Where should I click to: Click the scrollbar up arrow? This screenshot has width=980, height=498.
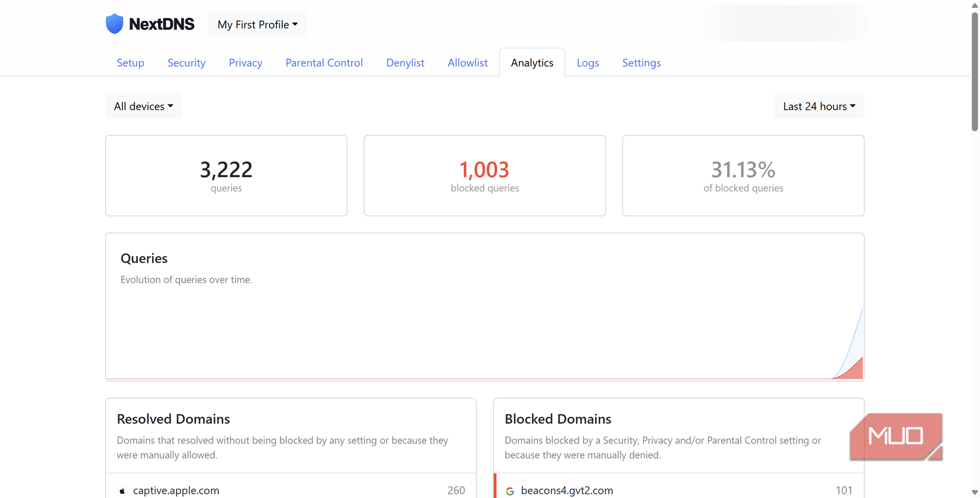975,5
